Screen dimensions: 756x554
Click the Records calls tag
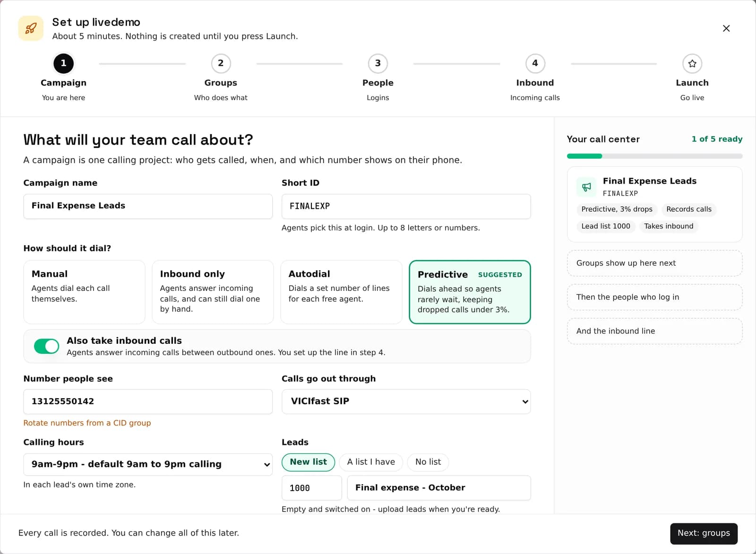point(689,209)
